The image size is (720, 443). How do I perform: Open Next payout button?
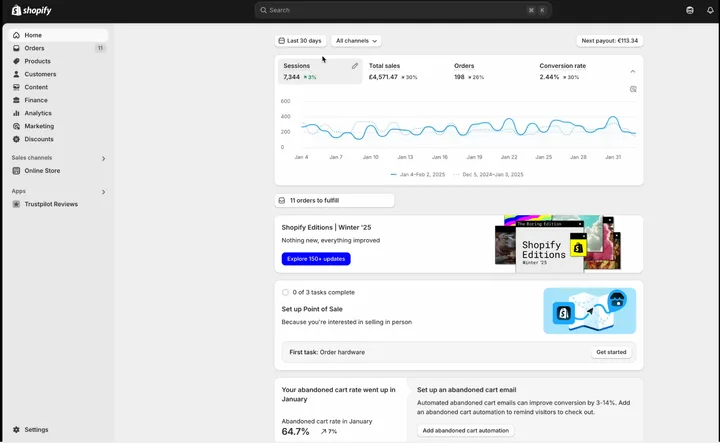coord(610,41)
